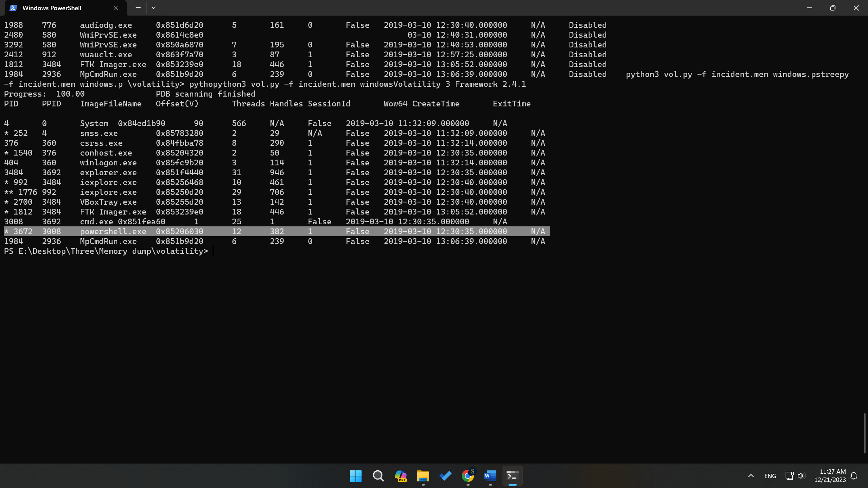Open a new terminal tab

[x=138, y=8]
